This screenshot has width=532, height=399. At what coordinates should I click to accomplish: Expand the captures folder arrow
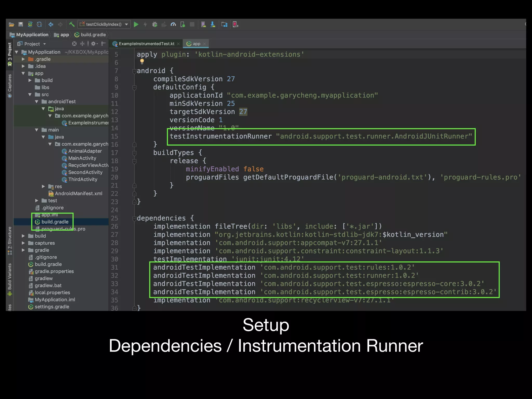click(23, 243)
